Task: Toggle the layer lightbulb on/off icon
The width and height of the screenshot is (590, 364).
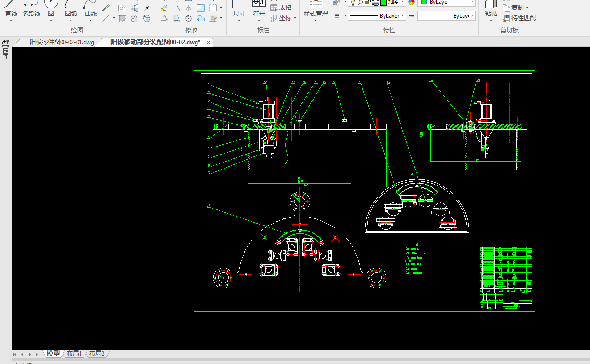Action: [353, 2]
